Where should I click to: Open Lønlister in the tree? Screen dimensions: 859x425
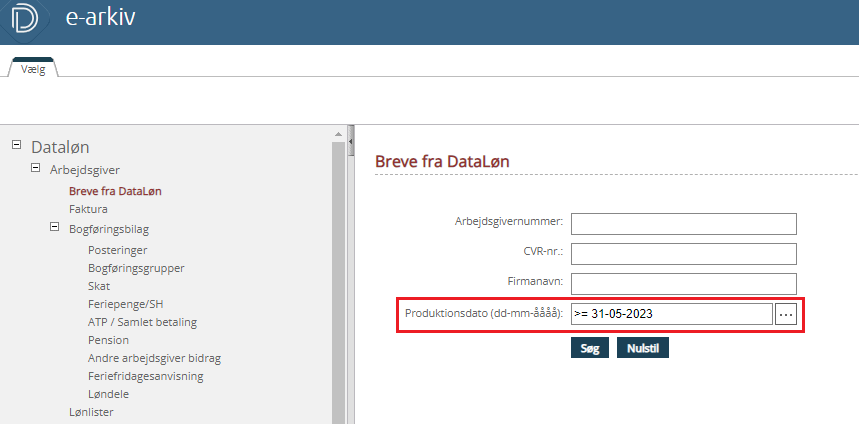[91, 412]
